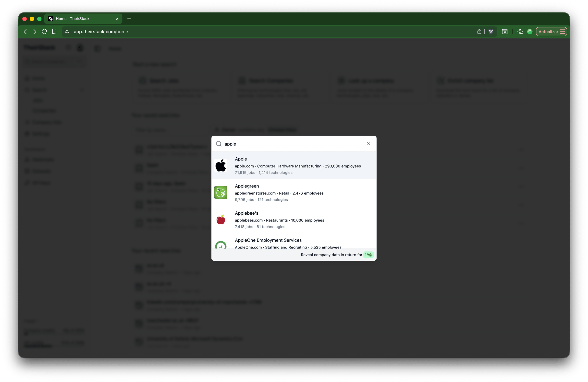This screenshot has height=382, width=588.
Task: Click the Leo AI sparkle icon
Action: [520, 32]
